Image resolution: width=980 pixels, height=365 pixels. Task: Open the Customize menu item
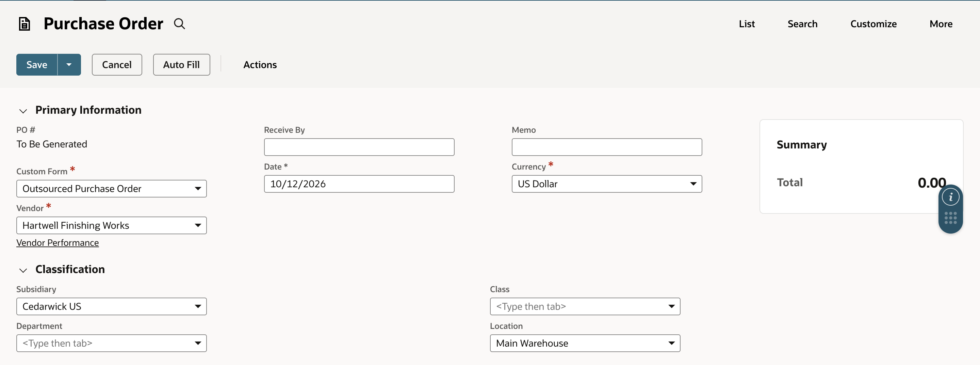click(873, 24)
